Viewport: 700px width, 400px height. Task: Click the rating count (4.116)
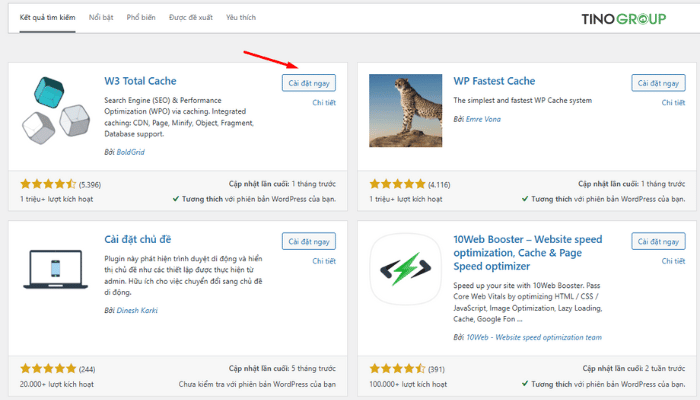tap(439, 184)
